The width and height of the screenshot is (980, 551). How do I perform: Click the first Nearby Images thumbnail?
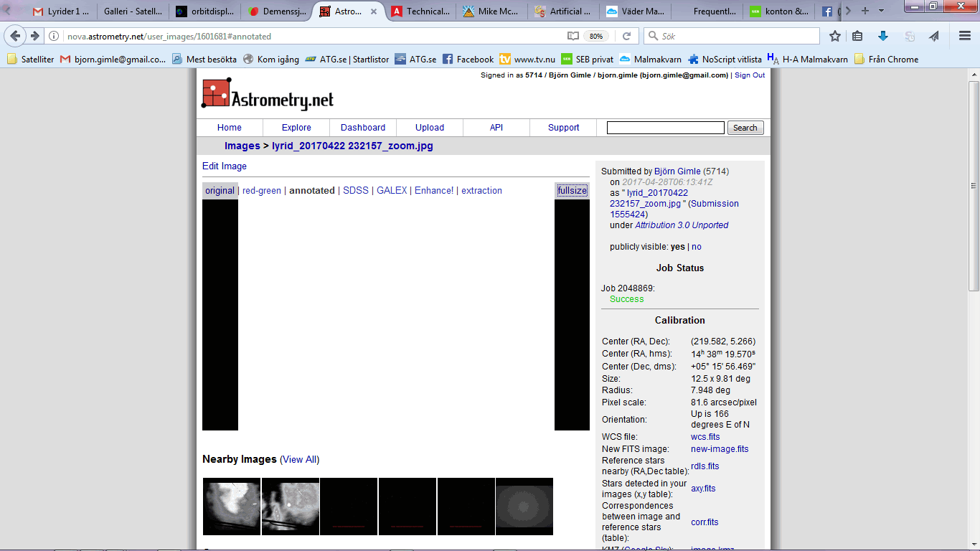tap(232, 507)
